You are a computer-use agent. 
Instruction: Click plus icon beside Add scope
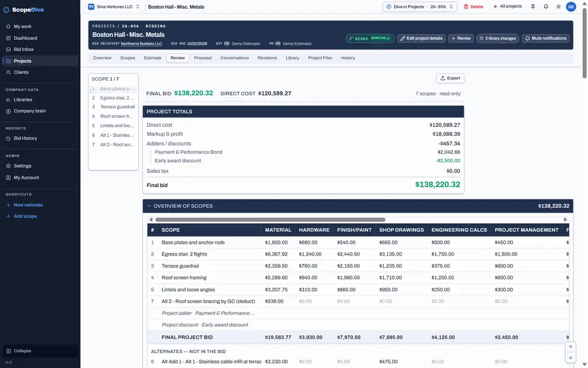click(8, 216)
